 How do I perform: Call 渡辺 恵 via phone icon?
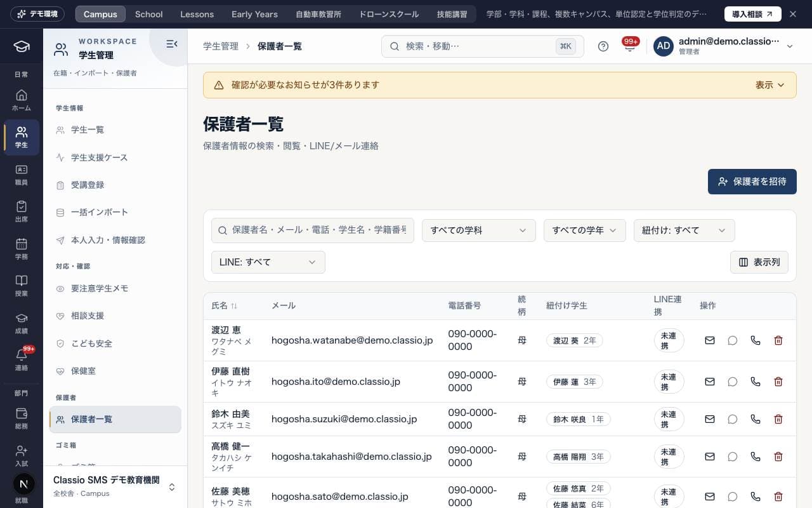click(x=756, y=340)
